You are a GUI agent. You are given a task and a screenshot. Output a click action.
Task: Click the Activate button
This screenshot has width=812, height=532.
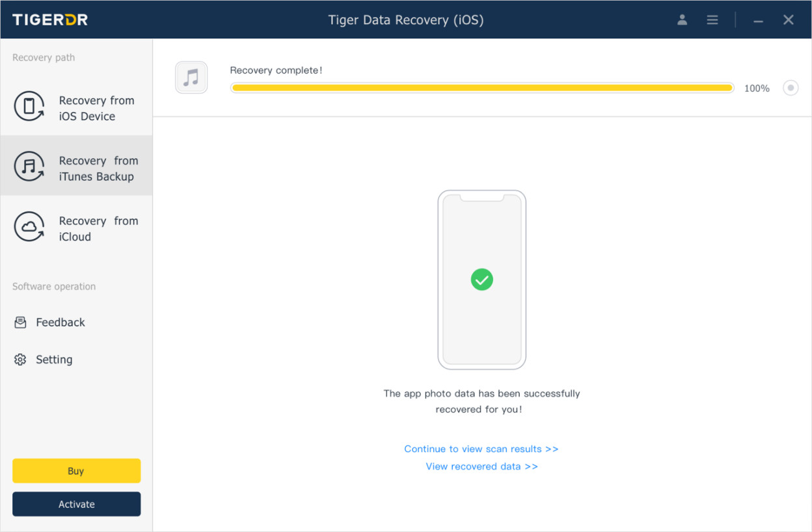point(76,504)
